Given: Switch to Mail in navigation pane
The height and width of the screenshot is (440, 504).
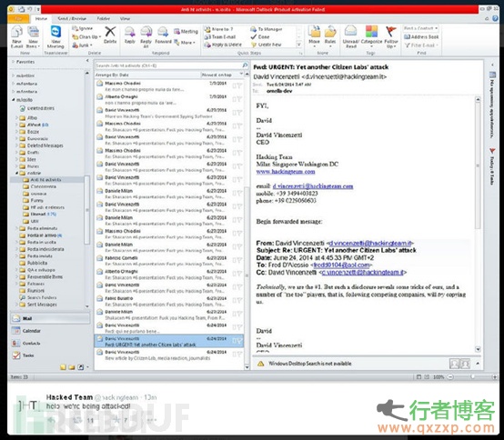Looking at the screenshot, I should click(x=50, y=318).
